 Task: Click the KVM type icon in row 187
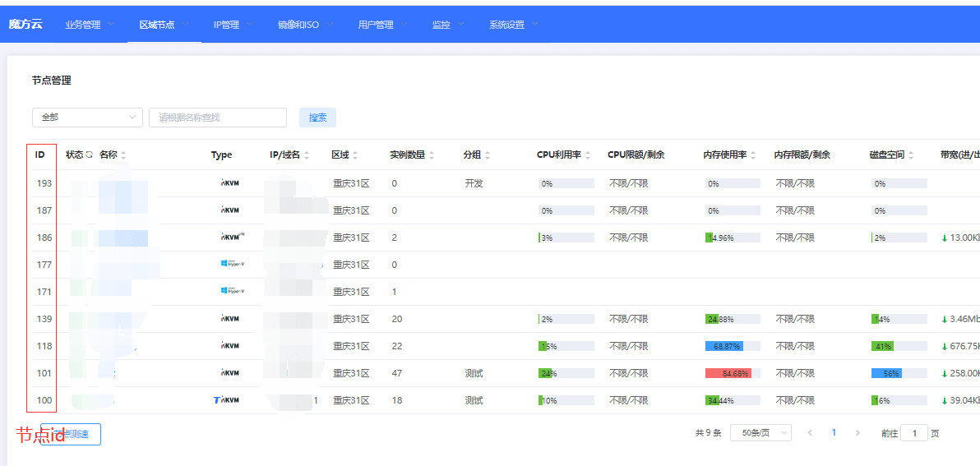[230, 210]
